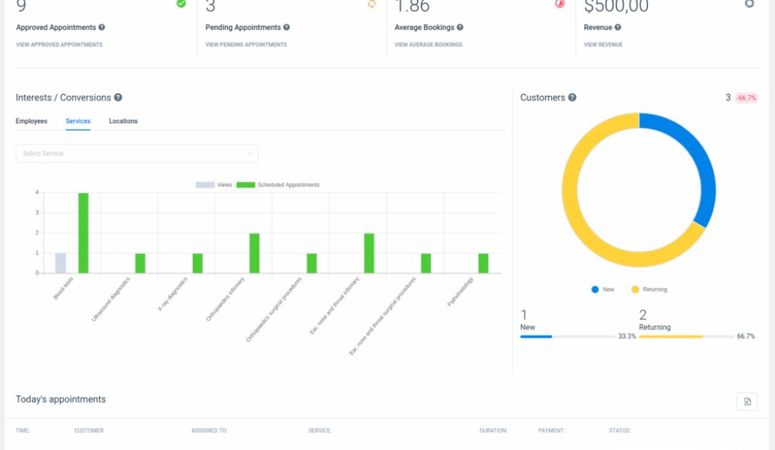Click the ASSIGNED TO column header

(209, 431)
